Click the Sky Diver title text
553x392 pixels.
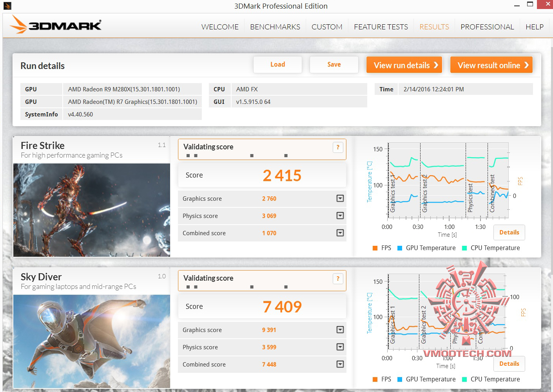(x=41, y=277)
